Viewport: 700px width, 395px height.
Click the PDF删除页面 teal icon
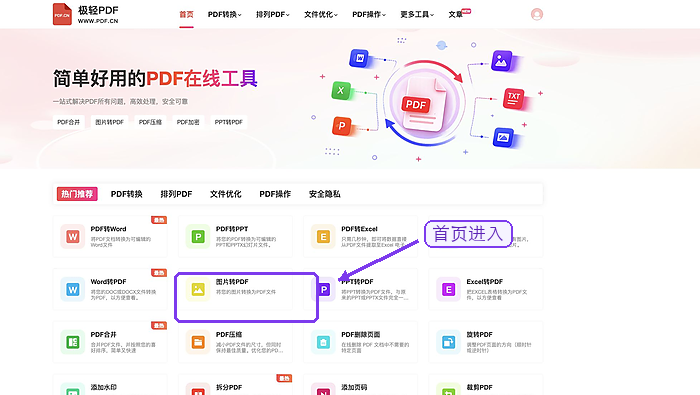(323, 342)
